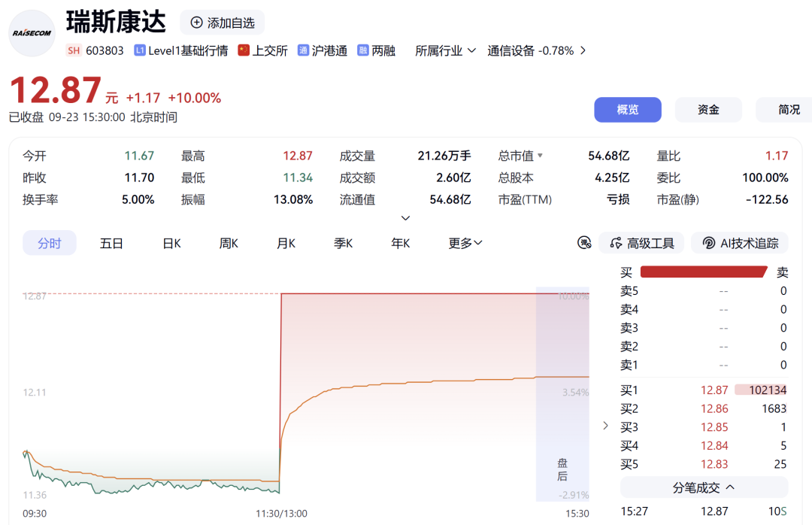
Task: Click the 11:30/13:00 time axis label
Action: (282, 514)
